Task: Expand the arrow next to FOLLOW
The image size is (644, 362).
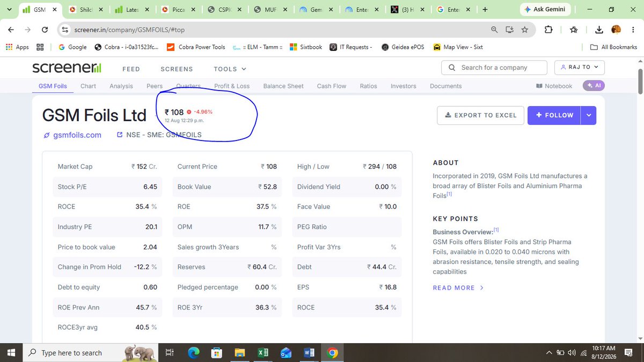Action: coord(589,115)
